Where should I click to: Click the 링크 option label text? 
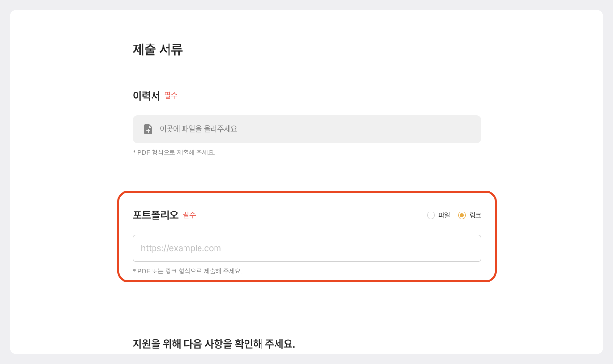click(475, 215)
